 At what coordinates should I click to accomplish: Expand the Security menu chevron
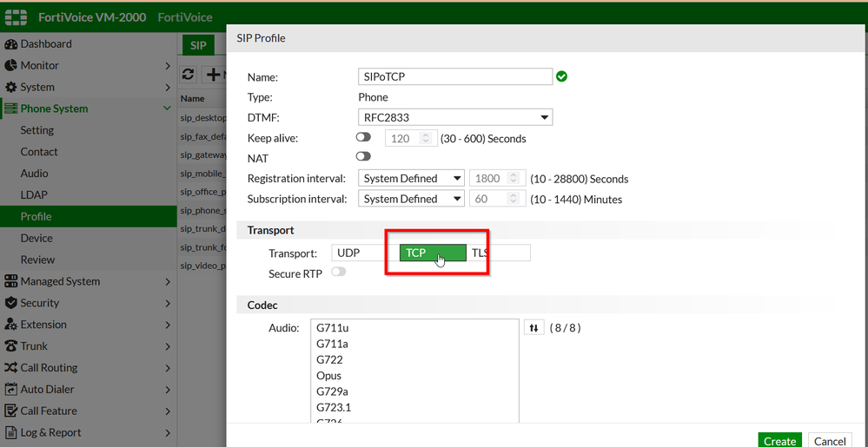[168, 303]
